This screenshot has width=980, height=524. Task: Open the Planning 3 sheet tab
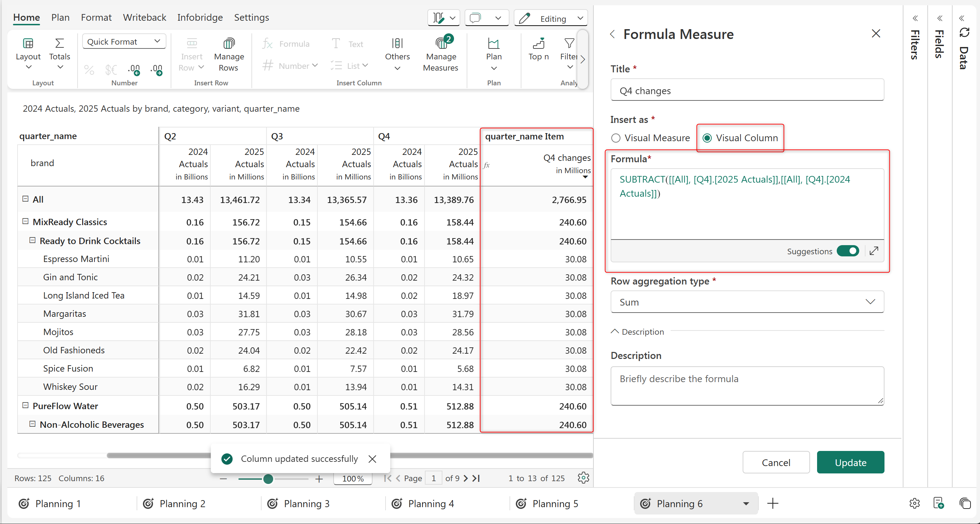point(306,503)
